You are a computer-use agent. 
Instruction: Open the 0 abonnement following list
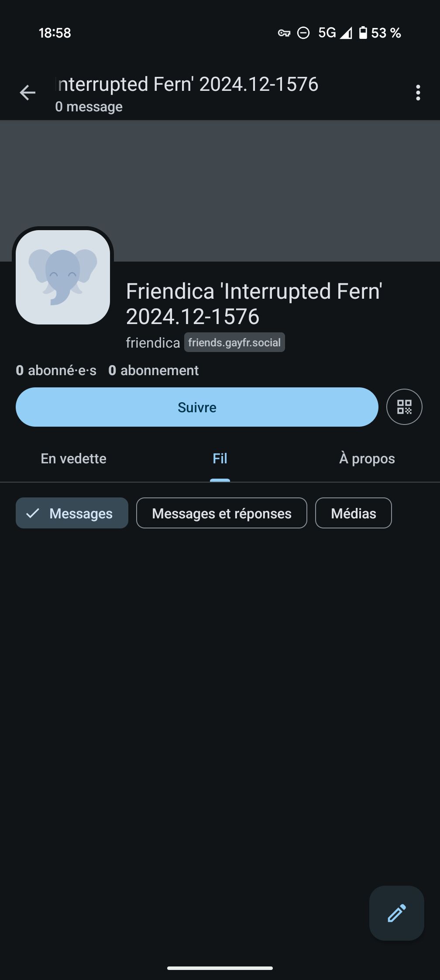pos(153,370)
